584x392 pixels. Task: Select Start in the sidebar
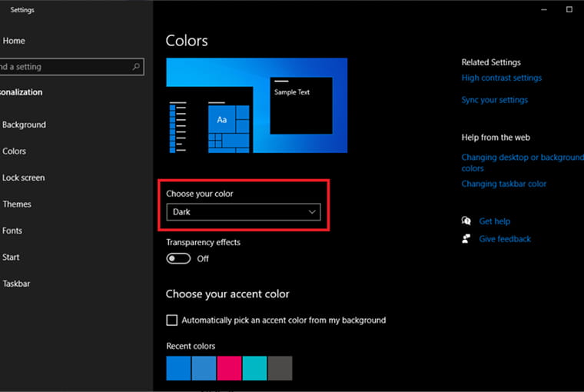(x=11, y=257)
